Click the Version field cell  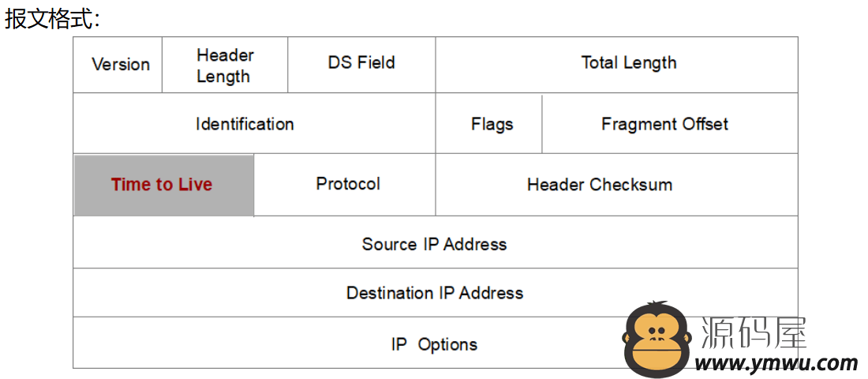tap(118, 64)
